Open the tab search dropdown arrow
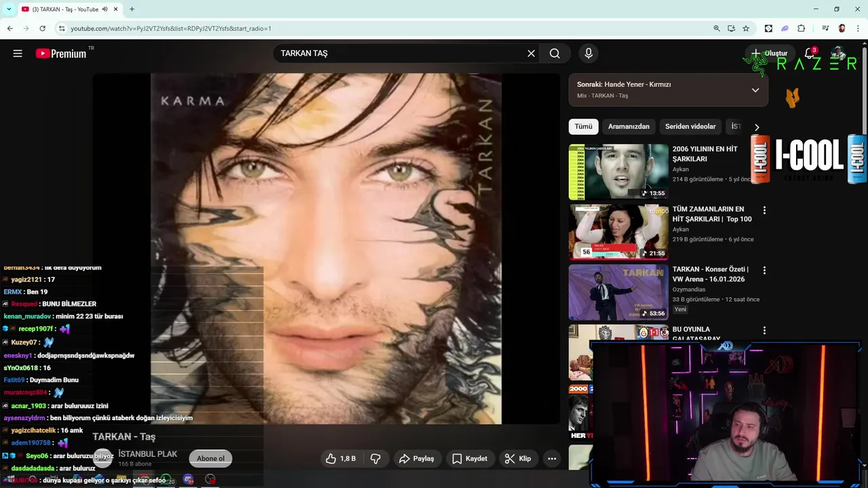 tap(8, 9)
